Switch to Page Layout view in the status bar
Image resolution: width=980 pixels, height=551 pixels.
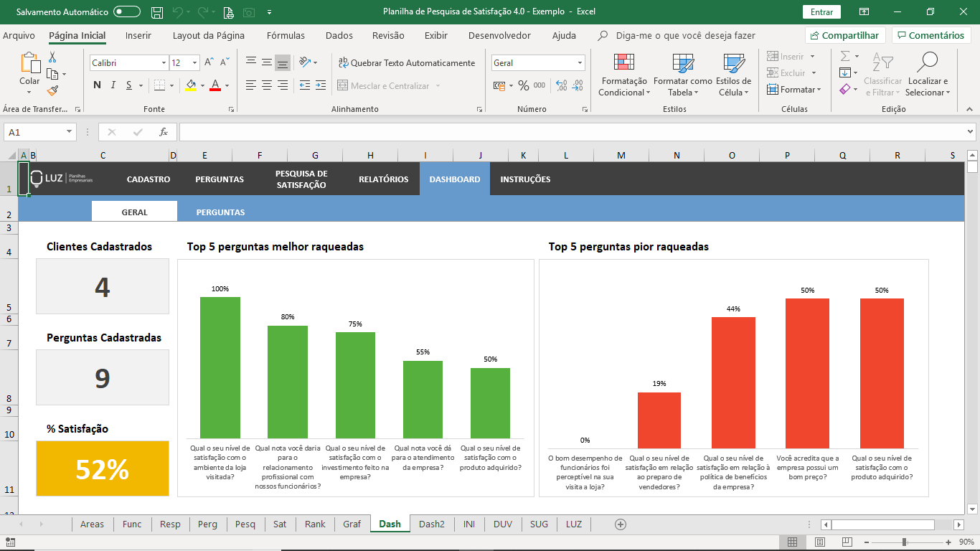[x=819, y=542]
